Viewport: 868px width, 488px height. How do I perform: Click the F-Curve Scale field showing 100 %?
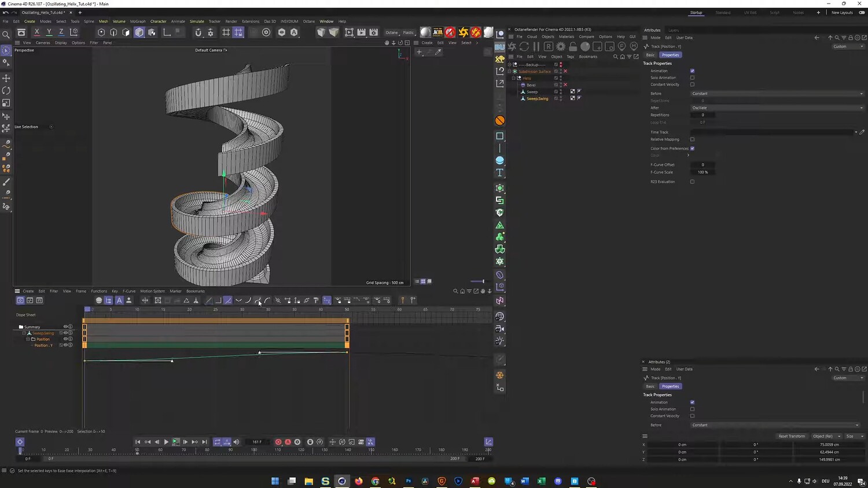coord(703,172)
